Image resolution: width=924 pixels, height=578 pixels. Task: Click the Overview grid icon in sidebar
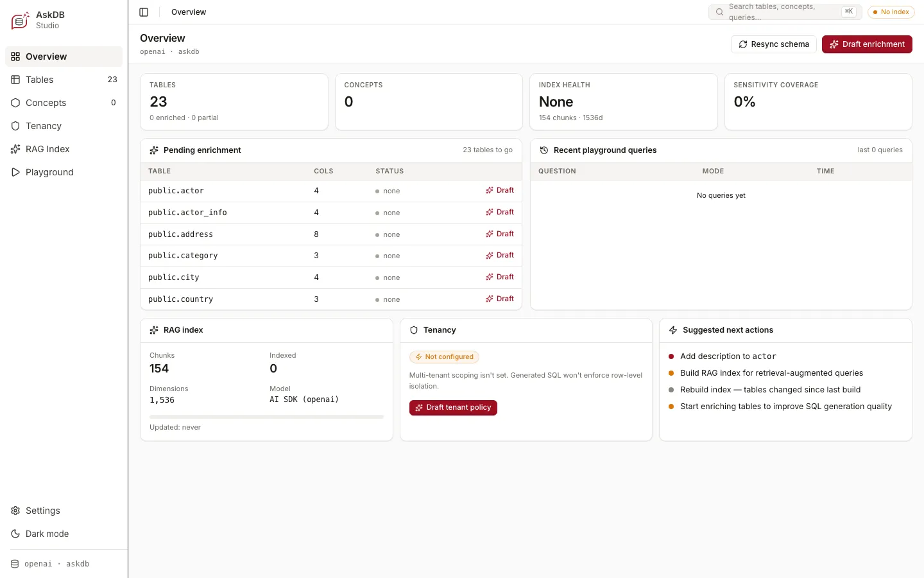pyautogui.click(x=15, y=57)
